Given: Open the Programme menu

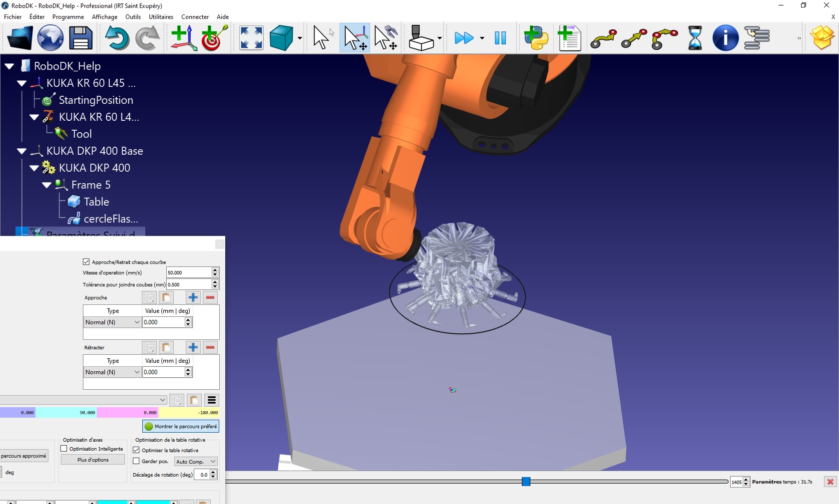Looking at the screenshot, I should 68,17.
